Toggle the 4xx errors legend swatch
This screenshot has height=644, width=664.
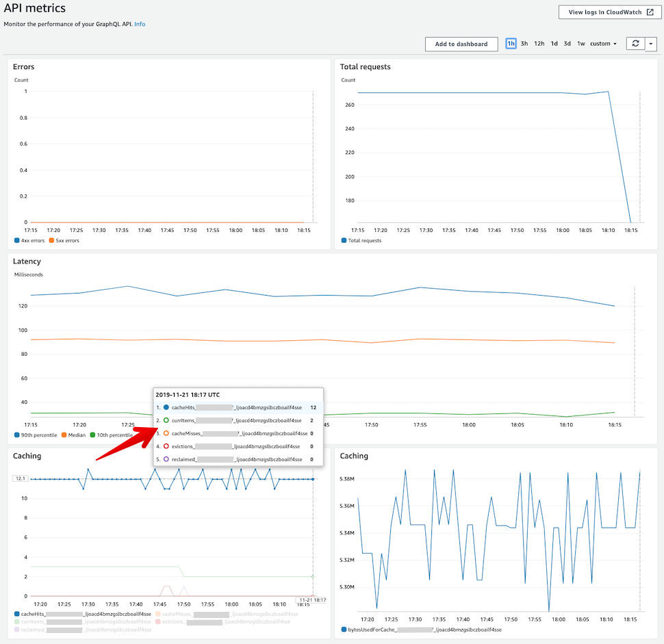click(x=17, y=240)
